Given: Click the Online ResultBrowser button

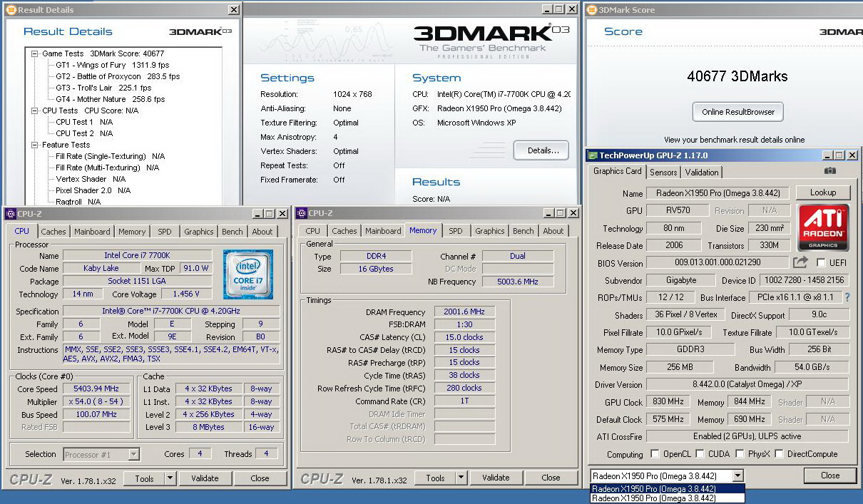Looking at the screenshot, I should click(x=737, y=112).
